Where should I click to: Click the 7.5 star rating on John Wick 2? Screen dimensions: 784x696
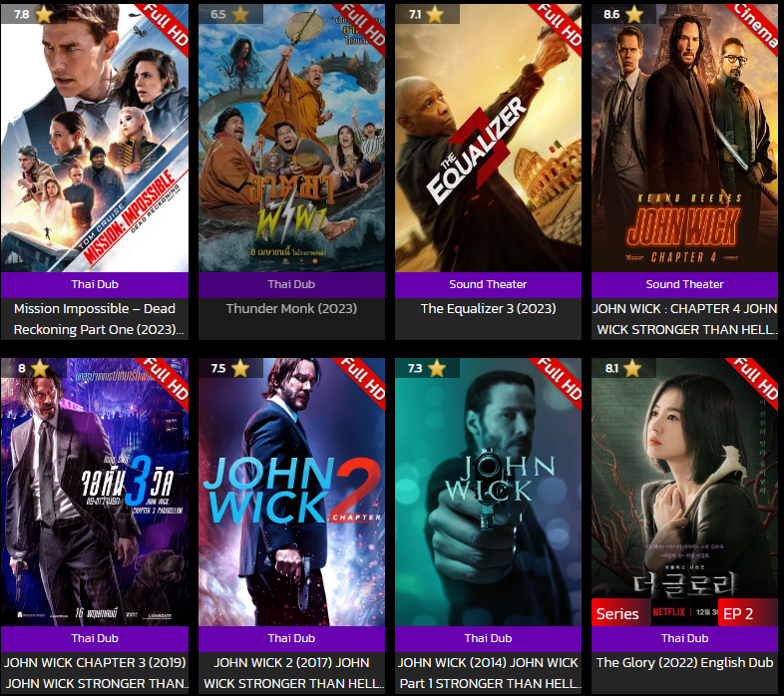click(229, 368)
